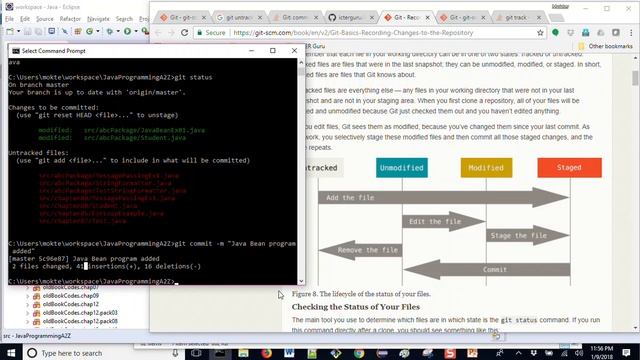Open the Other bookmarks folder
Viewport: 640px width, 360px height.
tap(605, 47)
